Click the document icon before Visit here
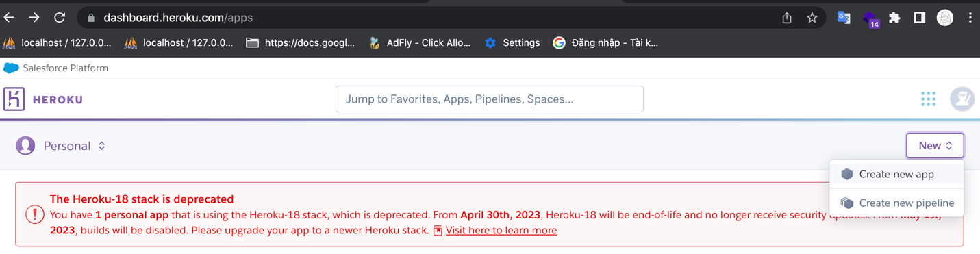This screenshot has width=980, height=254. (x=438, y=231)
